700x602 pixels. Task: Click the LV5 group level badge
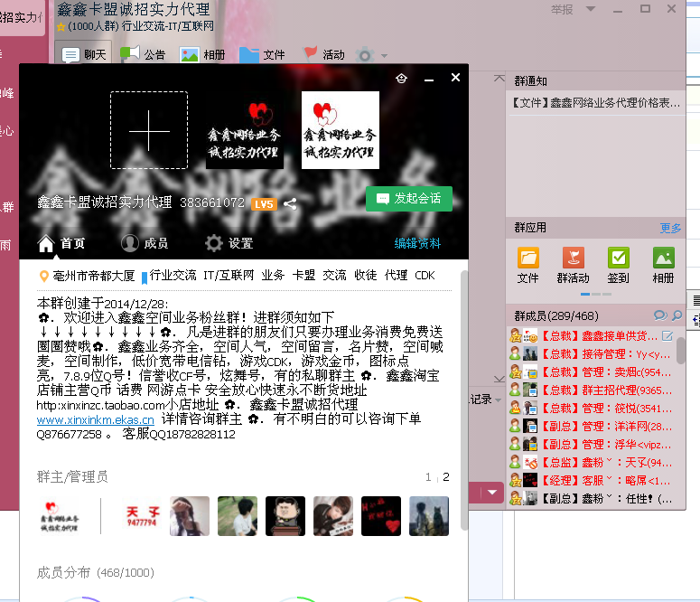(264, 204)
